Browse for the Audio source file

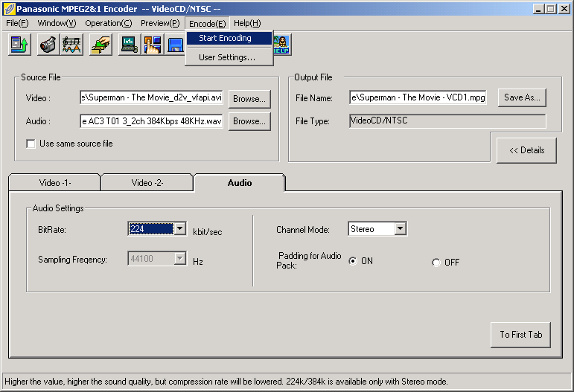[249, 121]
